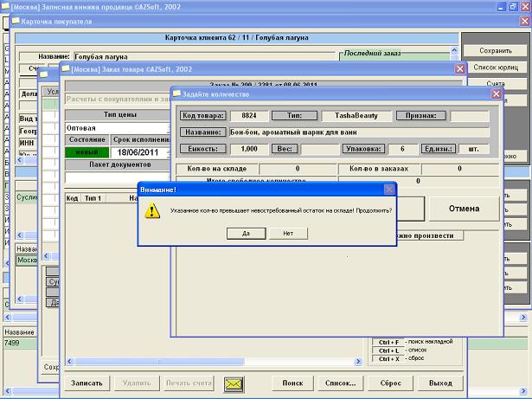Click the Название field with Бон-бон text
532x399 pixels.
(359, 132)
